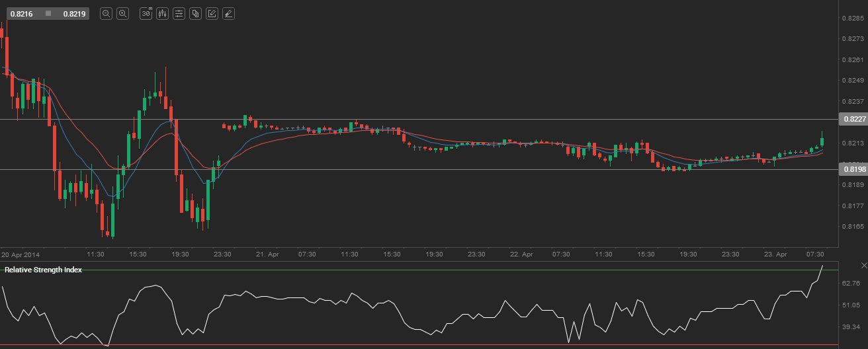Select the pencil drawing tool icon

(x=212, y=13)
